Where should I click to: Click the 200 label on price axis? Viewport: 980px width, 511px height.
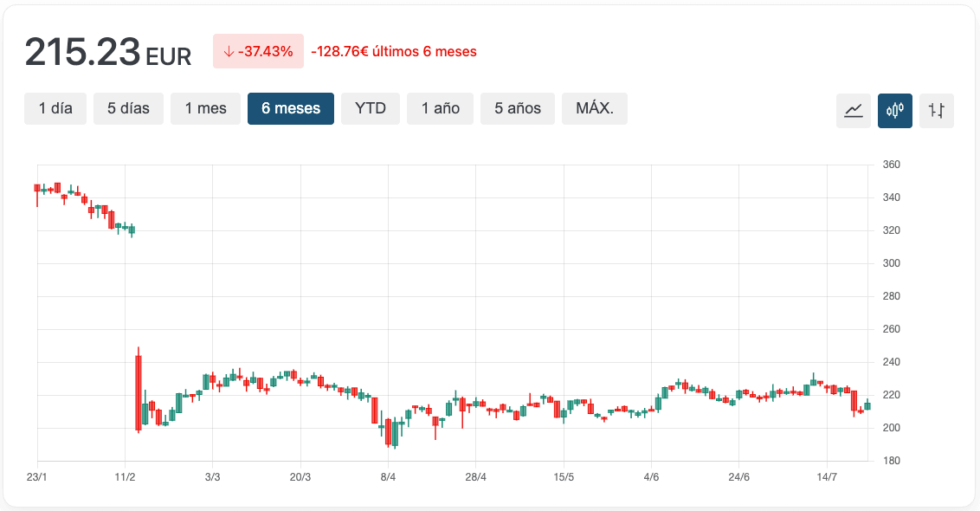[891, 428]
